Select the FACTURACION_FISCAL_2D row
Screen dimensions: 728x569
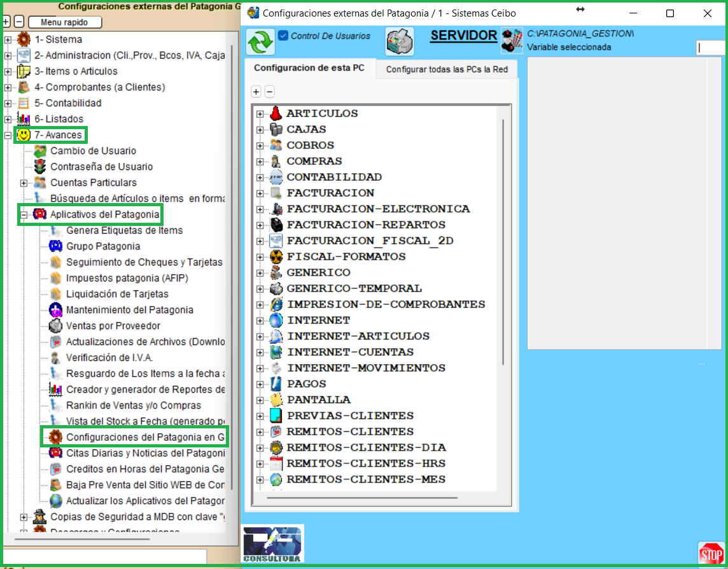pyautogui.click(x=370, y=241)
